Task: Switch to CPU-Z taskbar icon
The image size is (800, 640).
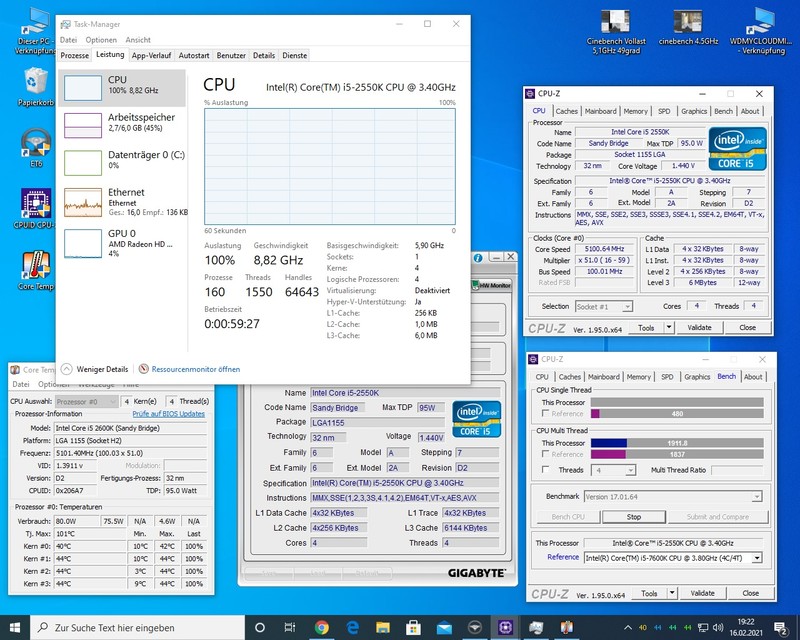Action: coord(506,627)
